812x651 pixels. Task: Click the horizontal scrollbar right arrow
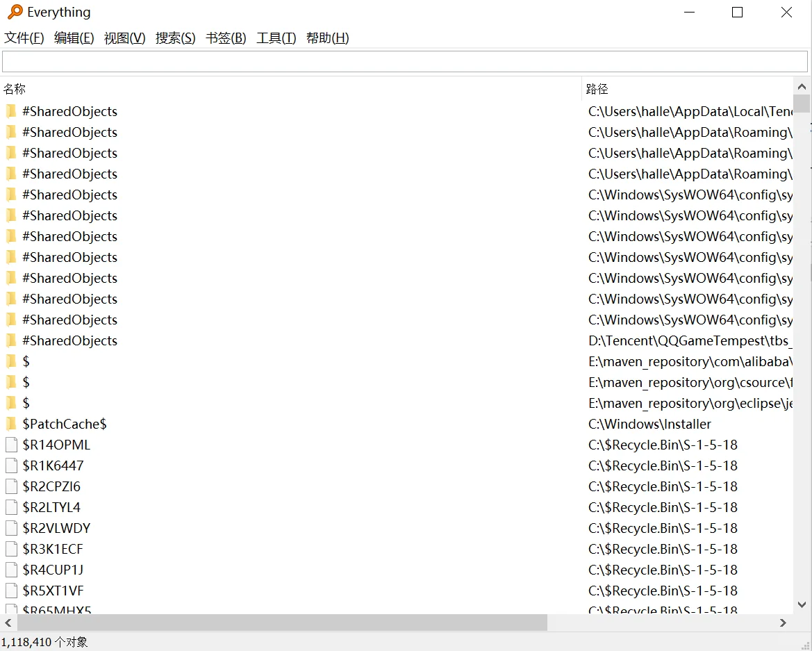783,623
